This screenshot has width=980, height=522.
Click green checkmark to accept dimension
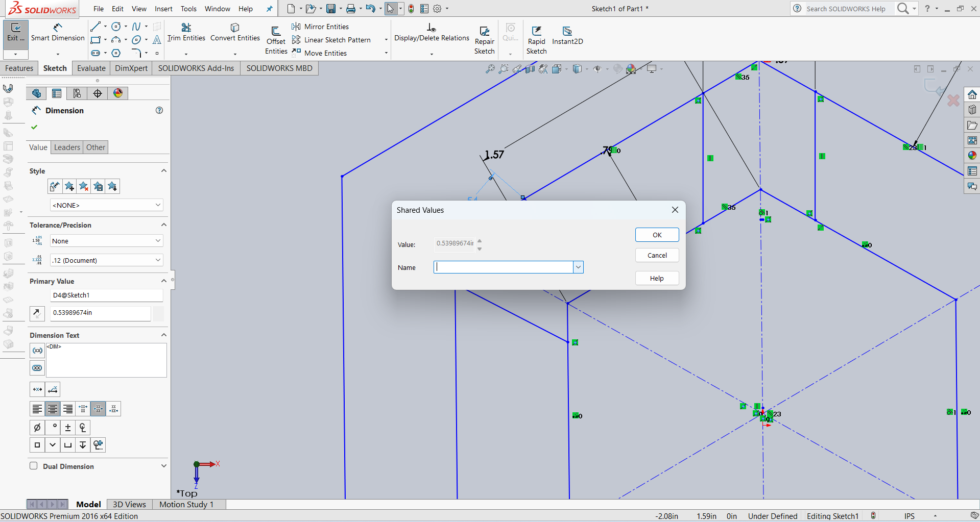click(x=34, y=127)
